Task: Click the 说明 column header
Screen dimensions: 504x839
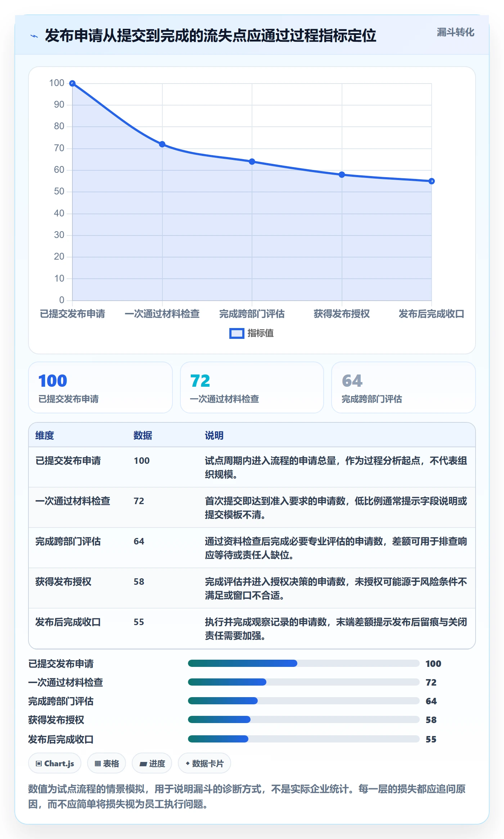Action: (214, 435)
